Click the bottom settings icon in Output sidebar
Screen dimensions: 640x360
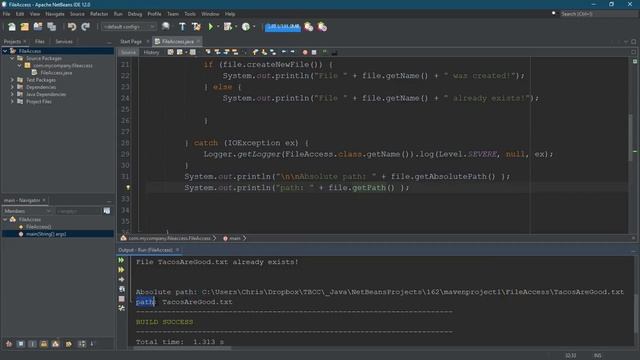point(121,309)
